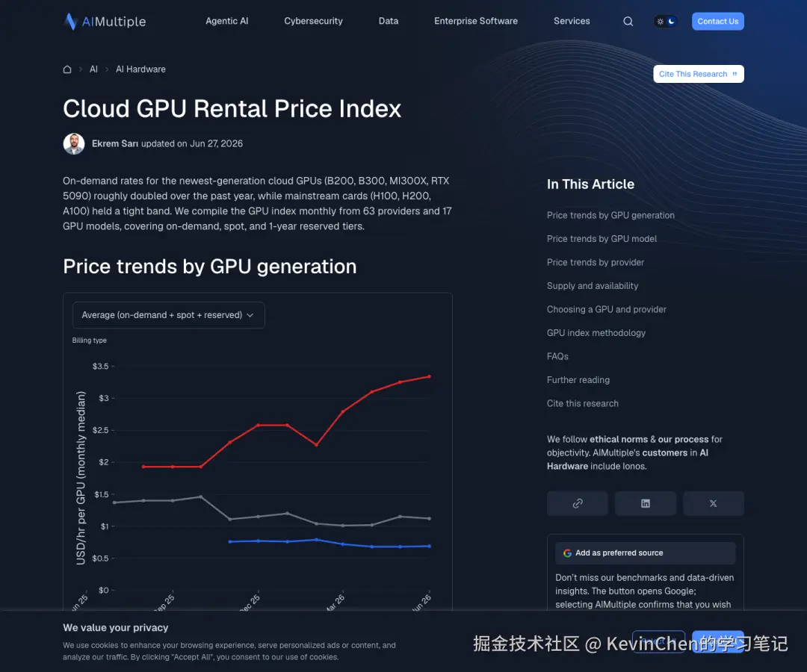The width and height of the screenshot is (807, 672).
Task: Open the search magnifier icon
Action: tap(628, 21)
